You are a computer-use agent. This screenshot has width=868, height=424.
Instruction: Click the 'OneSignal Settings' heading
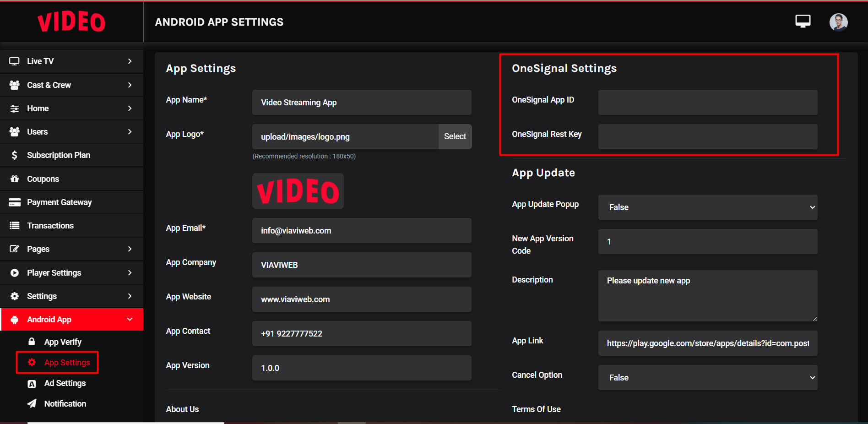[x=564, y=68]
